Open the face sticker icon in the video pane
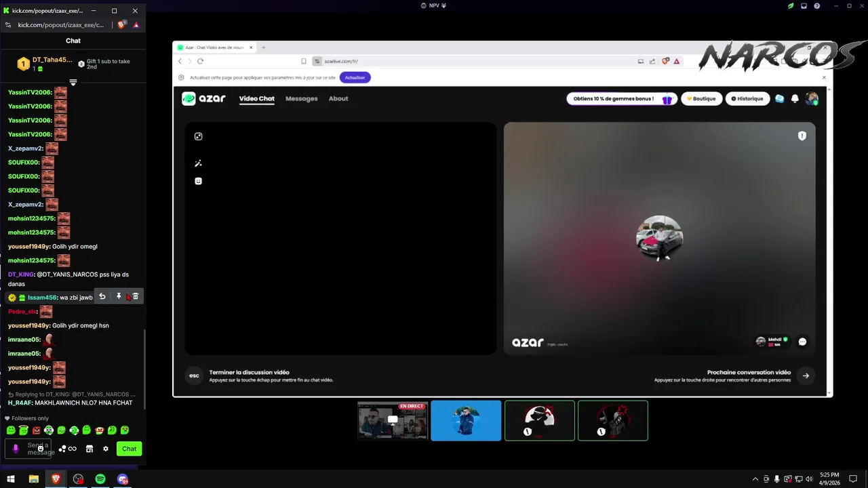 [198, 181]
